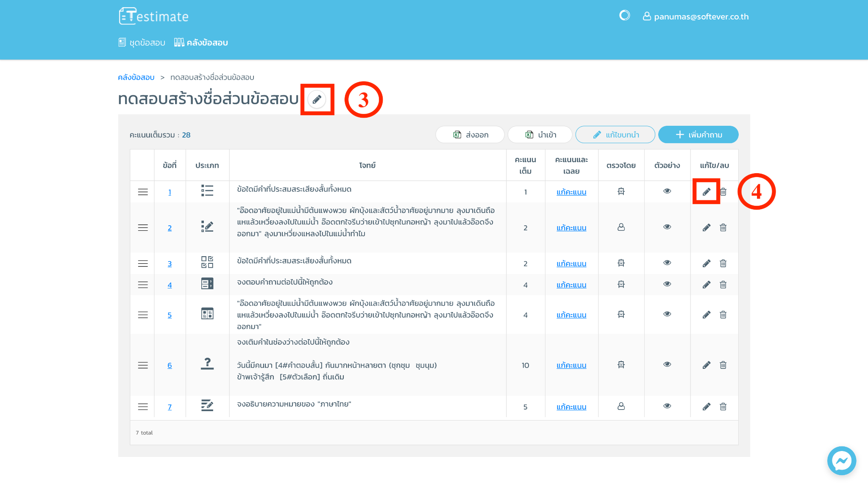868x487 pixels.
Task: Click the loading circle icon in header
Action: click(624, 16)
